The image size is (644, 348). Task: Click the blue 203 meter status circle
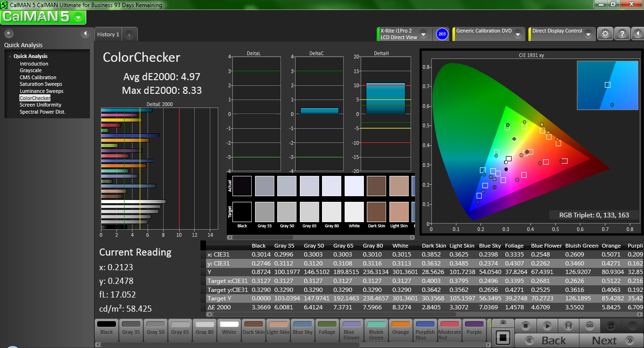click(442, 34)
